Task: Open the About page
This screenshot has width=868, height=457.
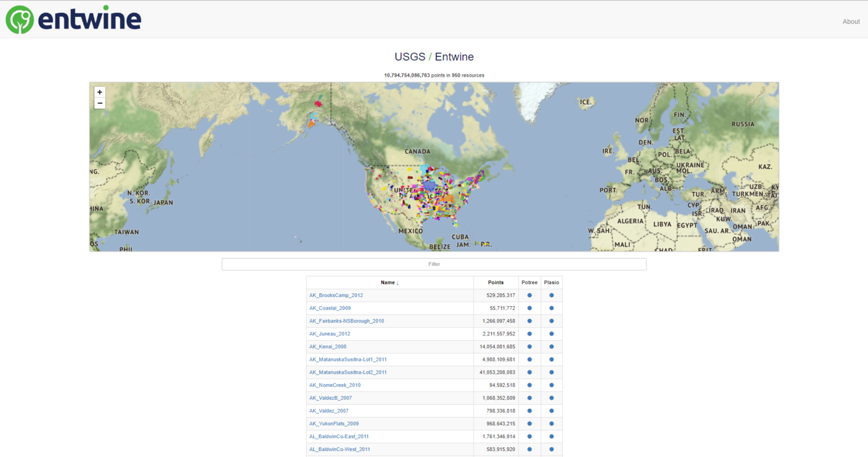Action: click(x=851, y=21)
